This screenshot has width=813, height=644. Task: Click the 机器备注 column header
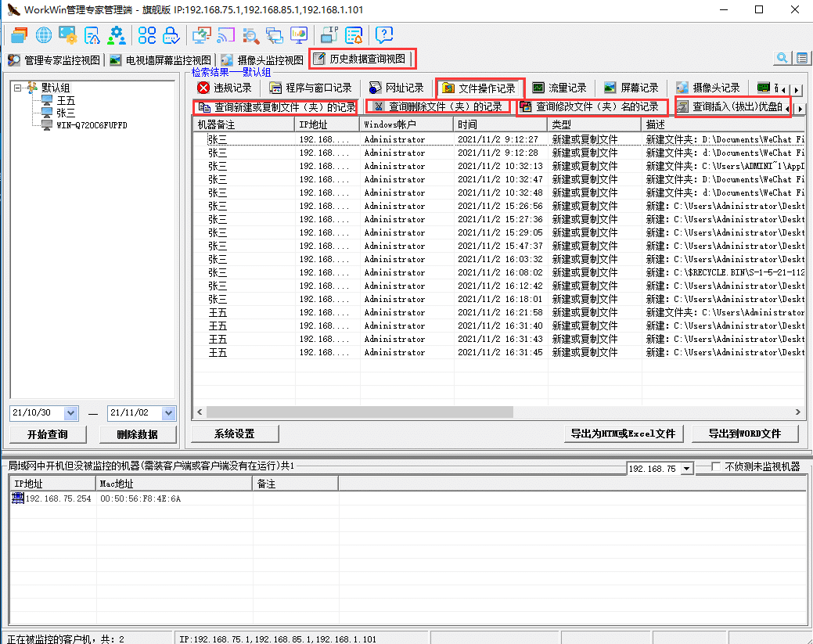(x=243, y=124)
